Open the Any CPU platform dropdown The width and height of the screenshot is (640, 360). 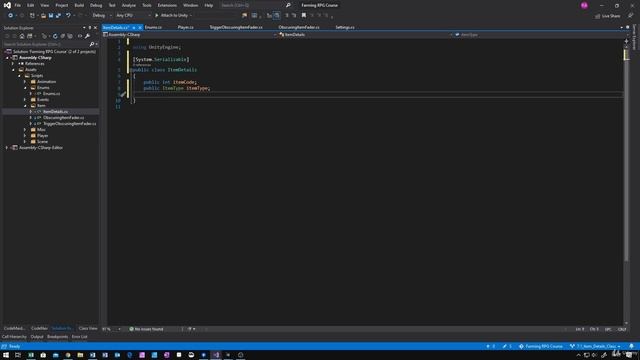point(133,16)
